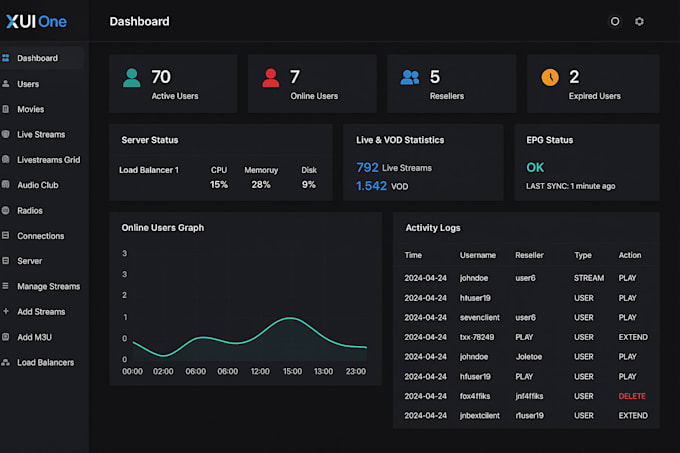Click the Live Streams icon in sidebar
Image resolution: width=680 pixels, height=453 pixels.
pos(6,134)
